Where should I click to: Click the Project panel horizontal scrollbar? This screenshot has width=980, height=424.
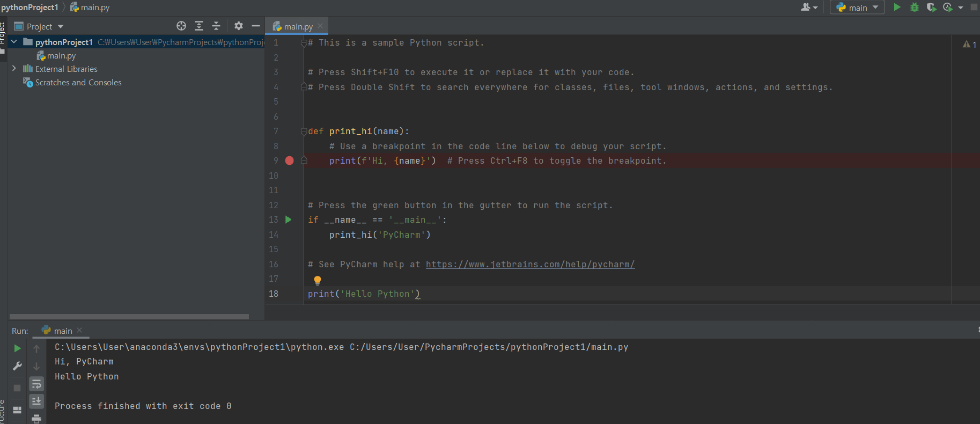point(129,317)
